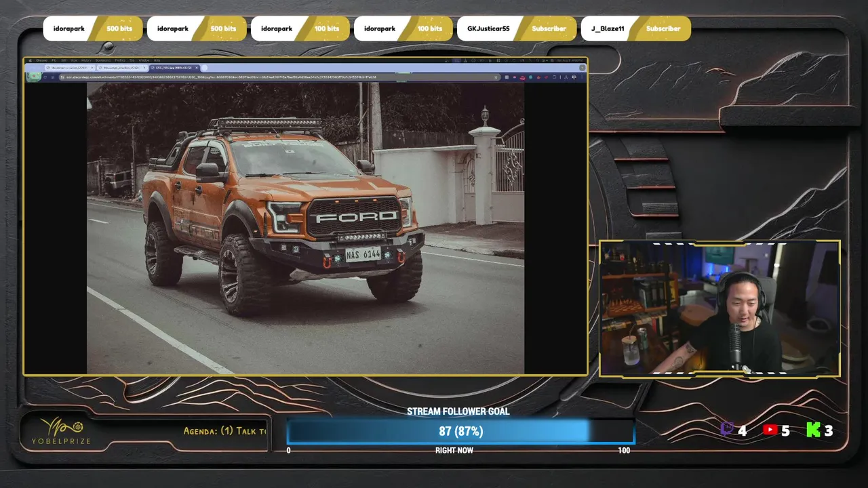Click the 'RIGHT NOW' goal label
Viewport: 868px width, 488px height.
[454, 450]
